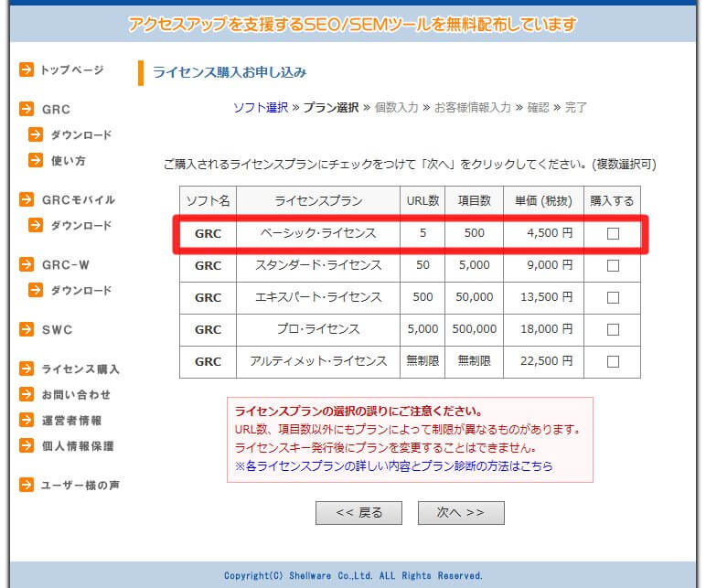Click the 22,500 円 price cell
Image resolution: width=706 pixels, height=588 pixels.
click(543, 361)
